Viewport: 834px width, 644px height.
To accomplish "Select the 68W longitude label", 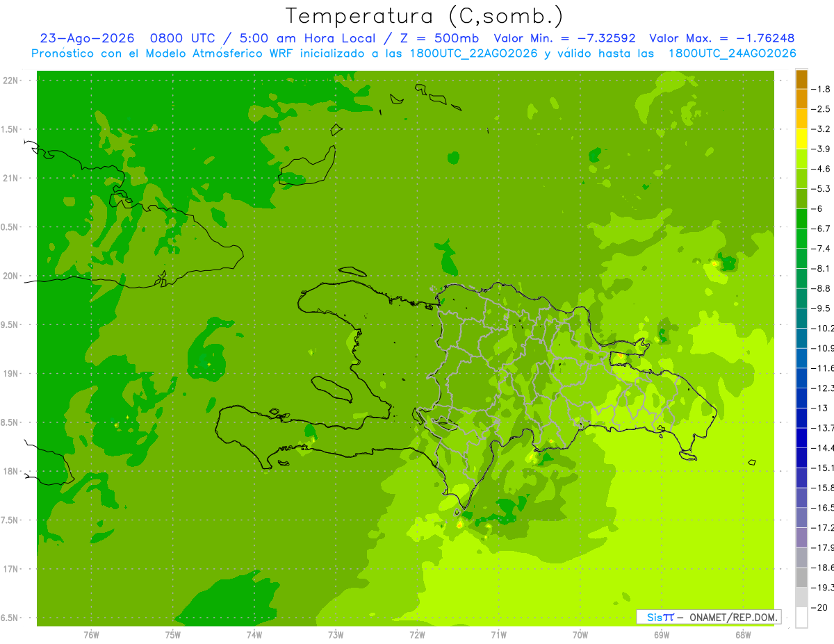I will pyautogui.click(x=743, y=635).
